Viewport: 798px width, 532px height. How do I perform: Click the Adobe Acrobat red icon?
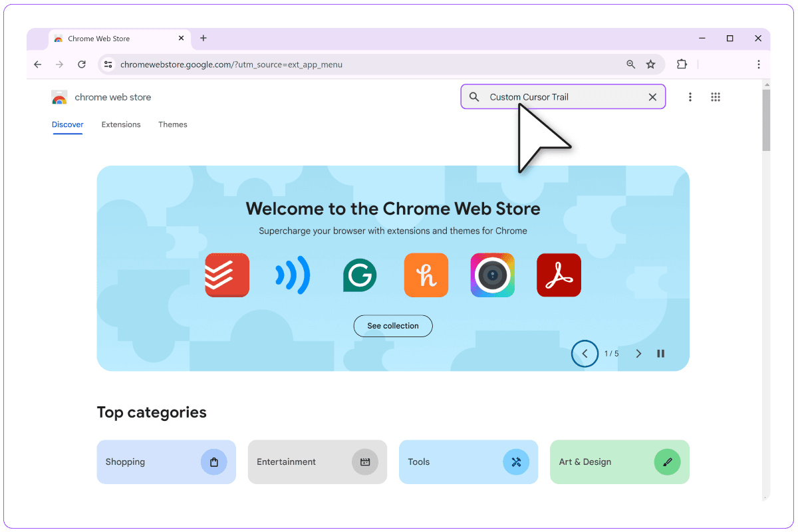(559, 275)
